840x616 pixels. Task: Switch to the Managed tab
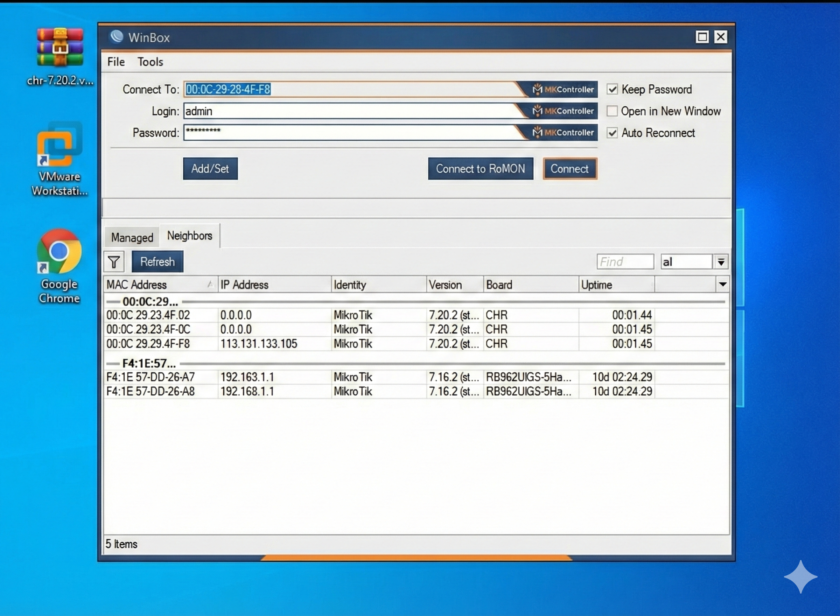coord(132,238)
